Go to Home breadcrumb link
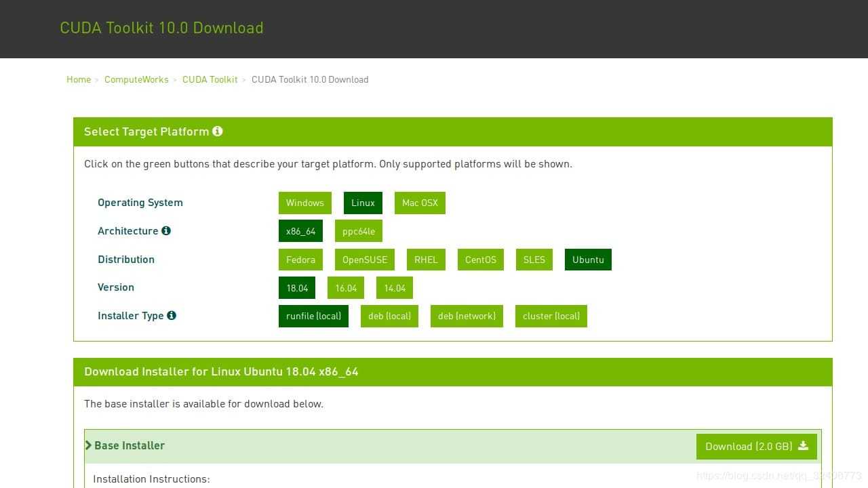The height and width of the screenshot is (488, 868). point(79,79)
